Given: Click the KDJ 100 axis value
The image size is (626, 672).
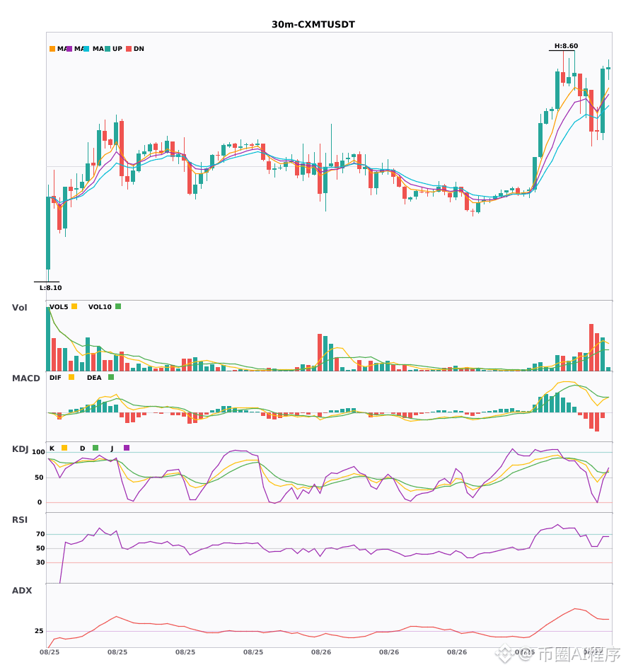Looking at the screenshot, I should coord(39,452).
